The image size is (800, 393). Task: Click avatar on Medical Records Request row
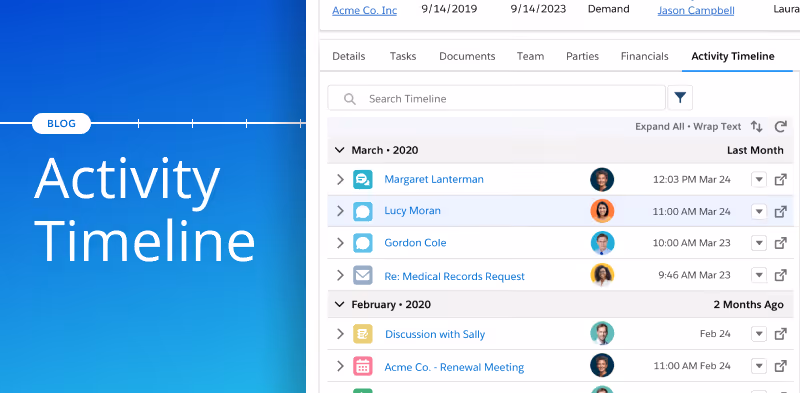click(x=602, y=275)
